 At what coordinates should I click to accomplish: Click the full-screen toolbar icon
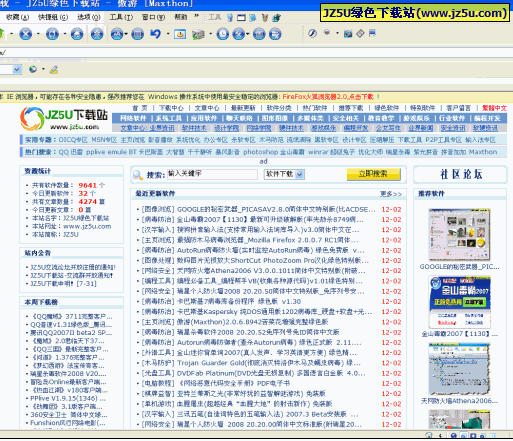[x=137, y=34]
